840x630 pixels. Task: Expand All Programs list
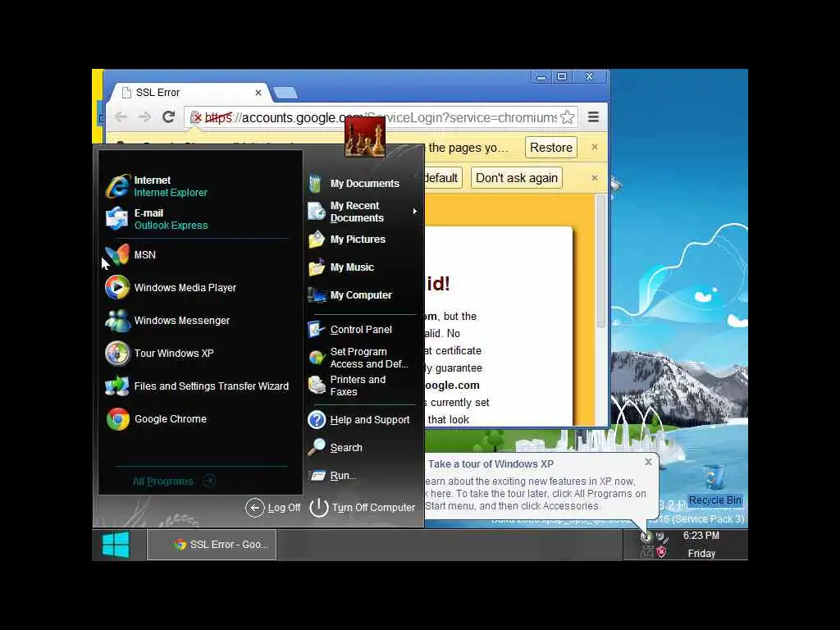click(174, 481)
